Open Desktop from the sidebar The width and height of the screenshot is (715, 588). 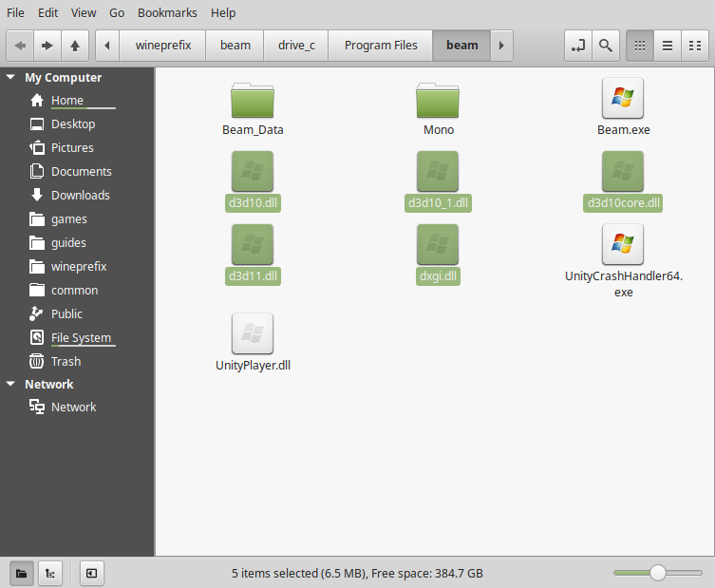pos(73,123)
